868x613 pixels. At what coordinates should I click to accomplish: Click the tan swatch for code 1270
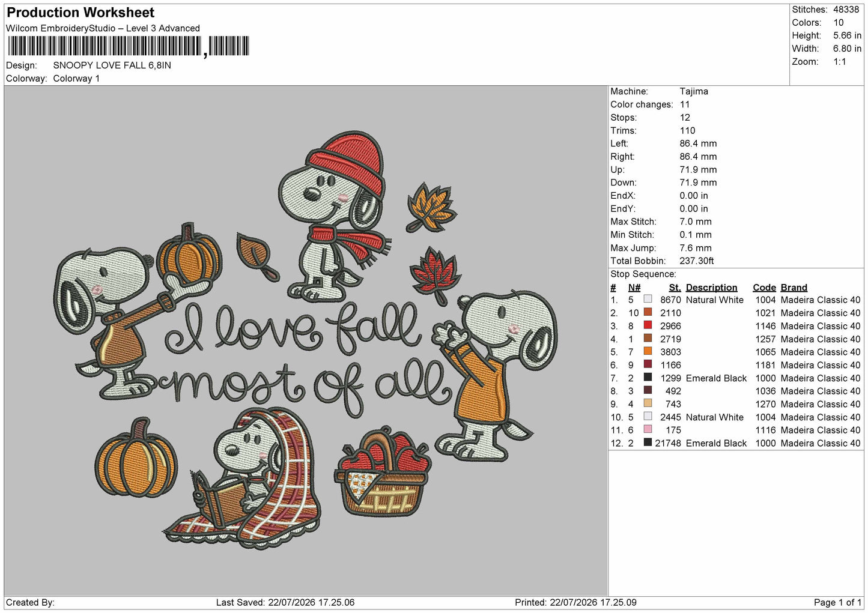click(x=648, y=403)
